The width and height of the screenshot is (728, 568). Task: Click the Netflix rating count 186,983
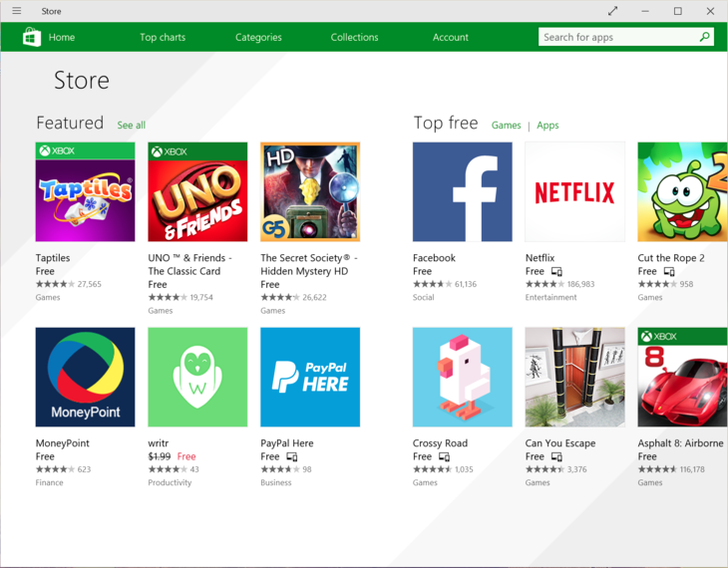580,284
